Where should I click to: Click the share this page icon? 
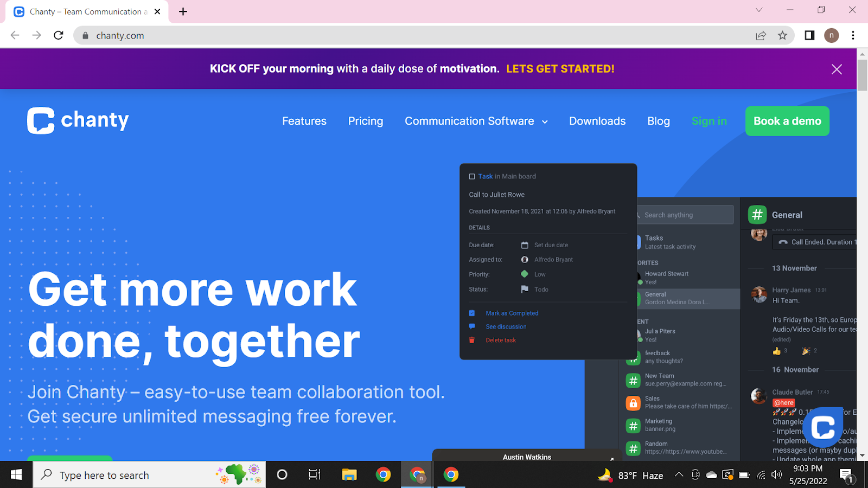[x=761, y=36]
